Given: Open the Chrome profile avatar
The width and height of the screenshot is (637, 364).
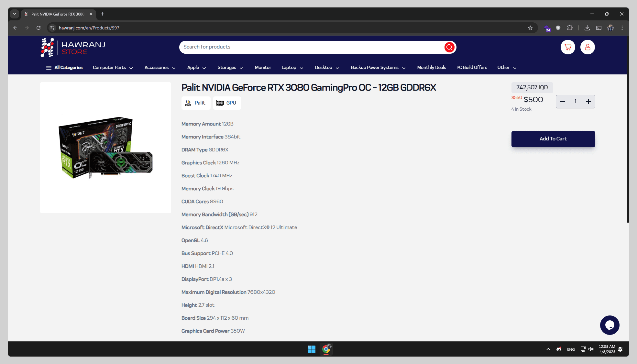Looking at the screenshot, I should (610, 28).
